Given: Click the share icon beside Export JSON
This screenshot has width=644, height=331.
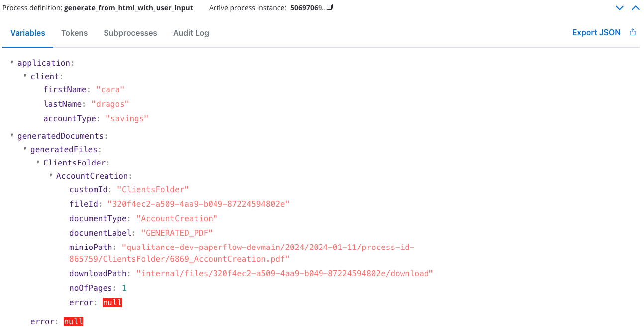Looking at the screenshot, I should pyautogui.click(x=633, y=32).
